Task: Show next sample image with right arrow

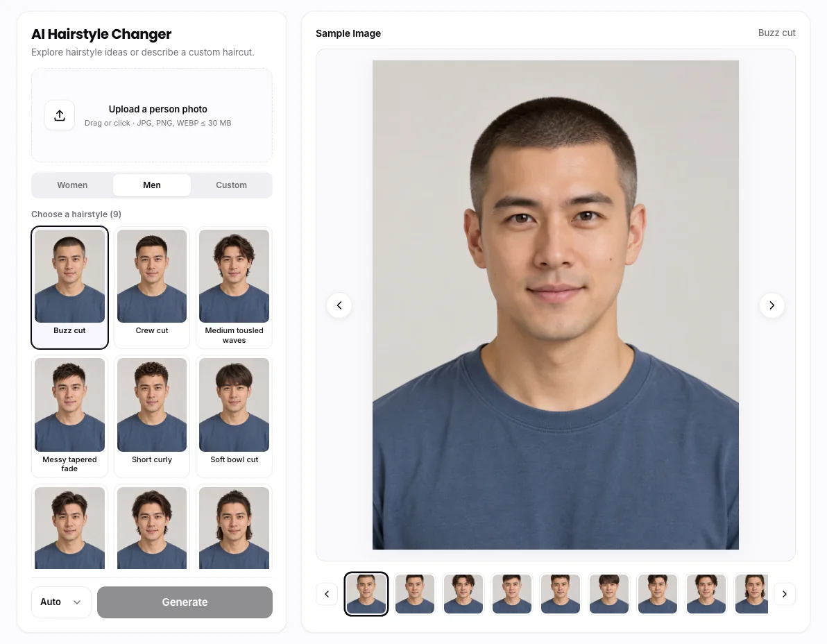Action: (x=771, y=305)
